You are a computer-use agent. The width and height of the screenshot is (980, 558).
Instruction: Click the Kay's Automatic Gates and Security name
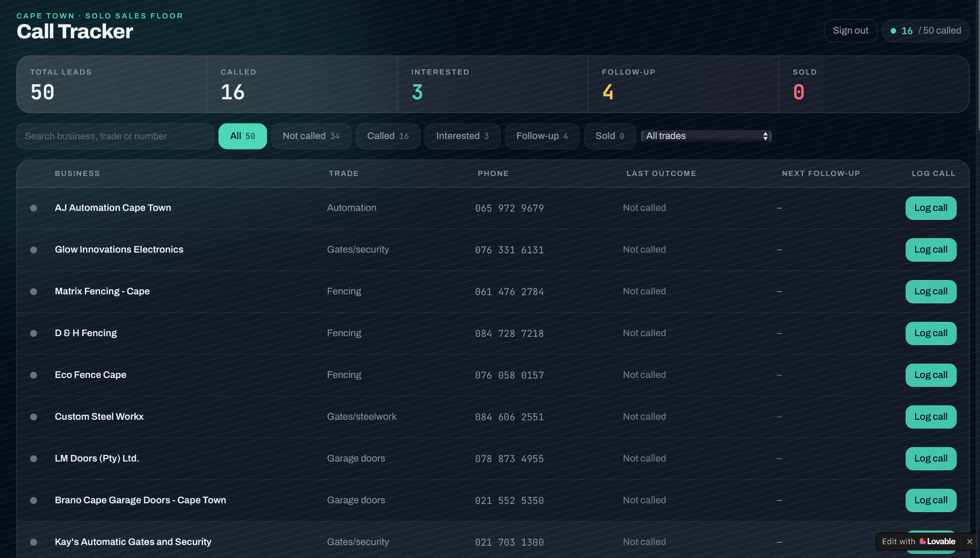click(133, 542)
